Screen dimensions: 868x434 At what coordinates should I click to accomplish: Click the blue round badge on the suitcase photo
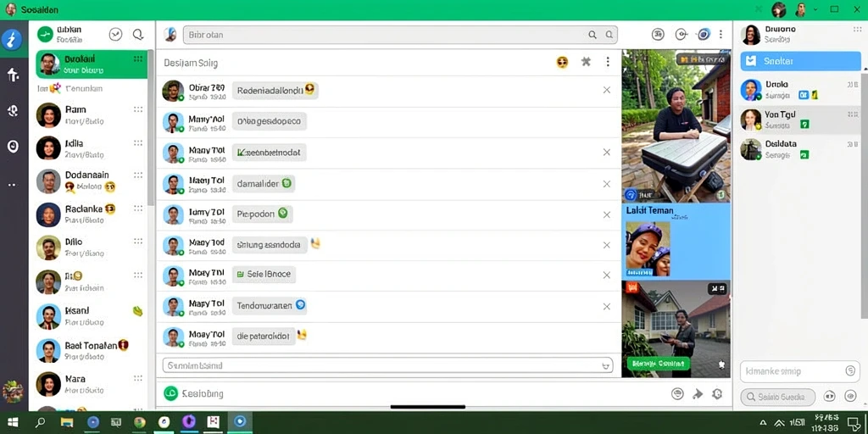coord(631,195)
